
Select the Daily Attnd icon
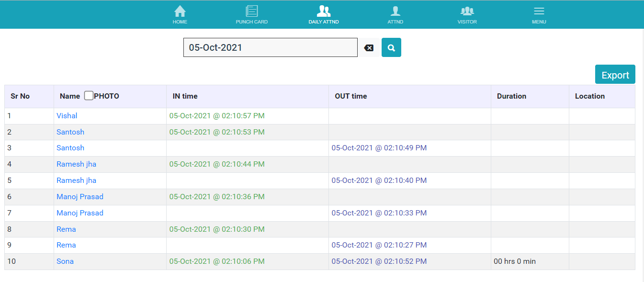click(x=324, y=11)
